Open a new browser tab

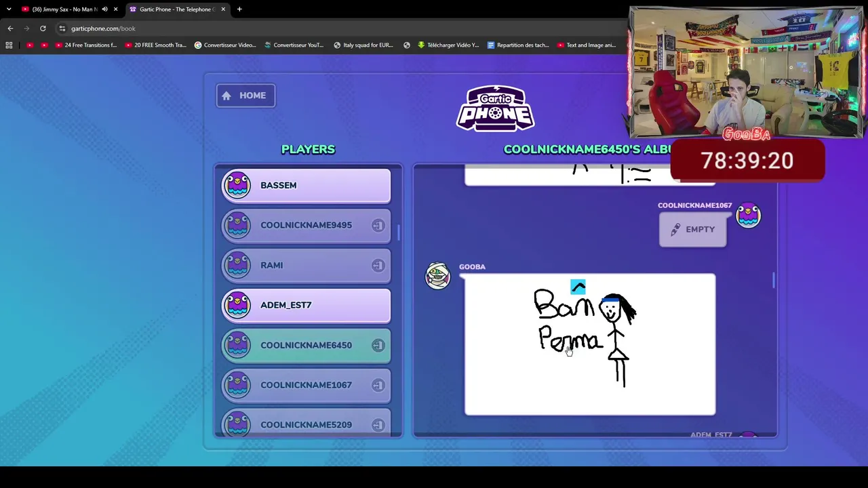[239, 9]
